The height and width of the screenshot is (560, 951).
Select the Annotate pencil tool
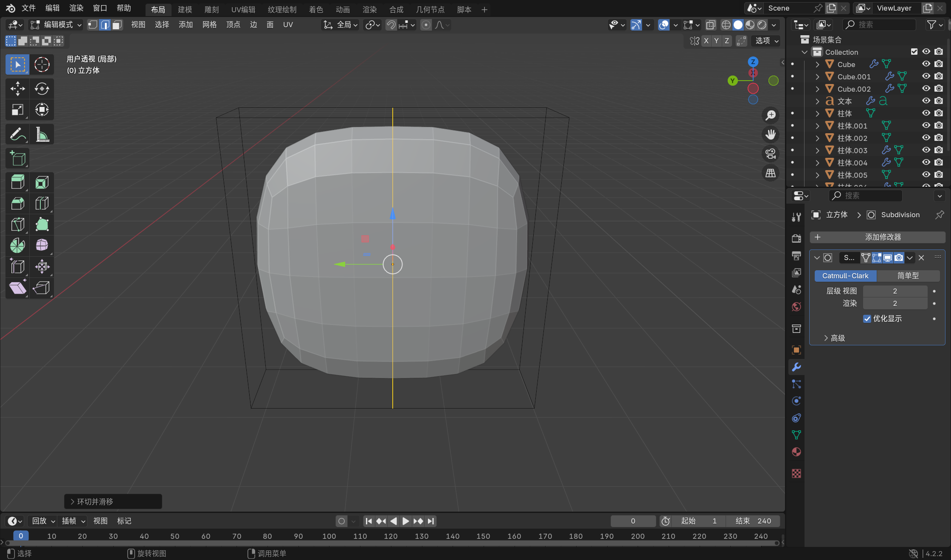17,135
